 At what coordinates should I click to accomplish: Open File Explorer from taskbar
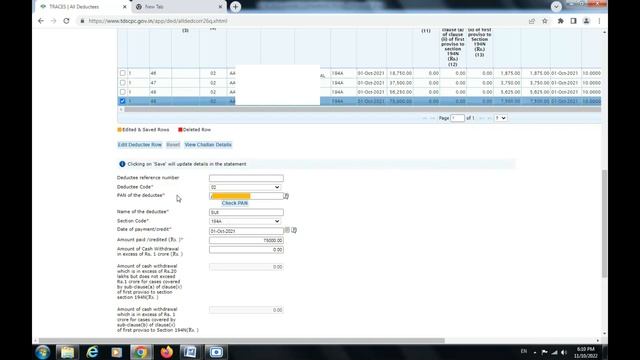[x=67, y=352]
